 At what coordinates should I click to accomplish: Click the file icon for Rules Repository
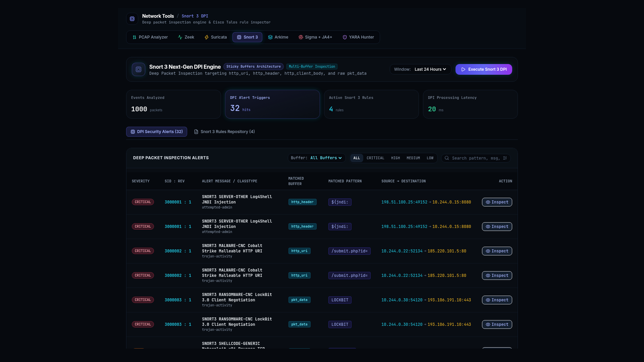(x=196, y=132)
